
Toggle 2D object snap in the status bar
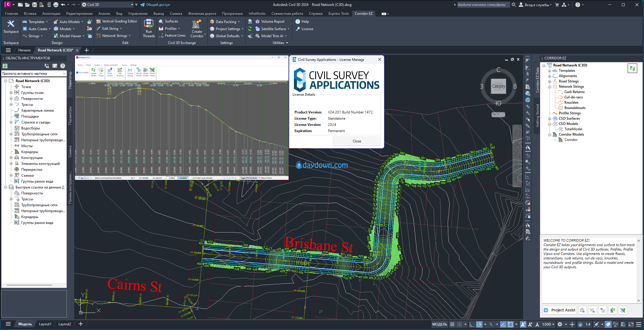pyautogui.click(x=510, y=324)
